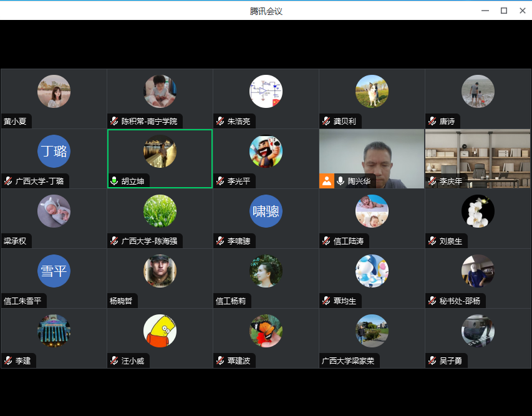Click the orange host badge on 陶兴华's tile
Screen dimensions: 532x416
pos(326,181)
